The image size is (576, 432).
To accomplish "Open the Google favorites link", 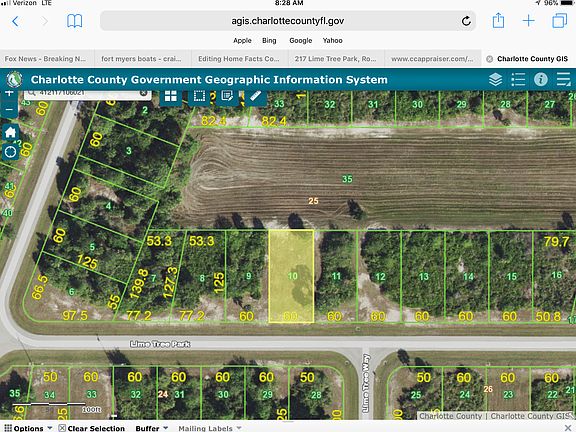I will 300,40.
